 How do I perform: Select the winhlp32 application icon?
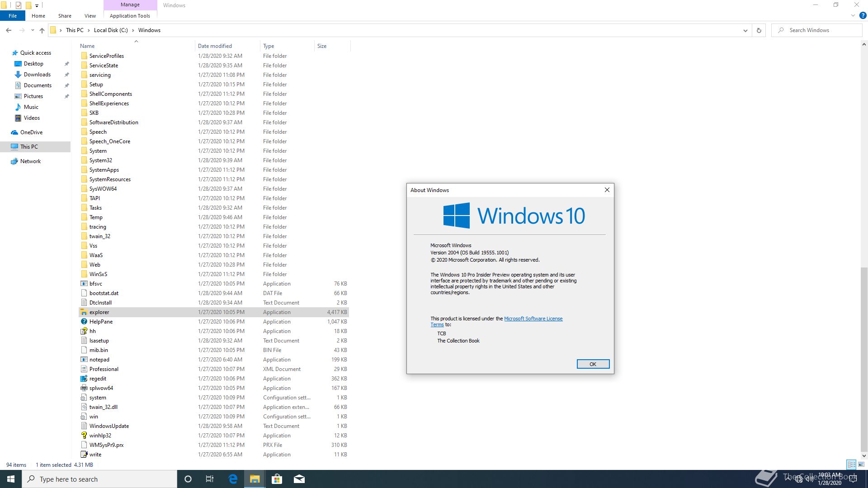[x=84, y=436]
